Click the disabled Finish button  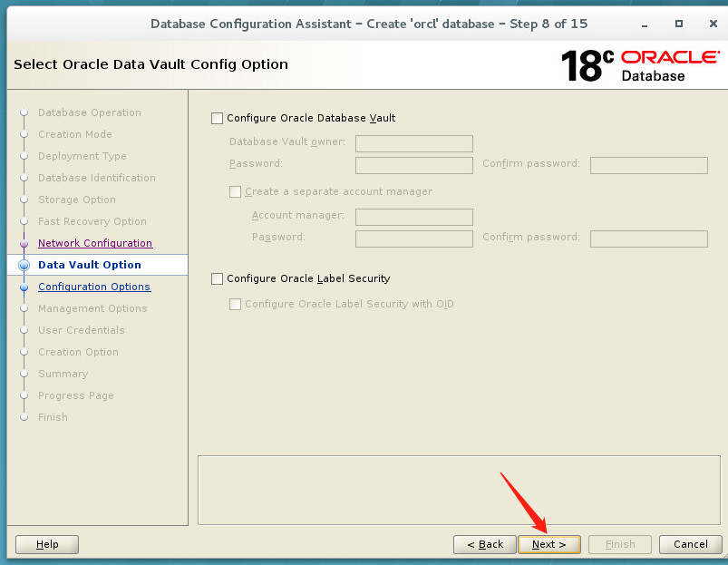click(620, 544)
